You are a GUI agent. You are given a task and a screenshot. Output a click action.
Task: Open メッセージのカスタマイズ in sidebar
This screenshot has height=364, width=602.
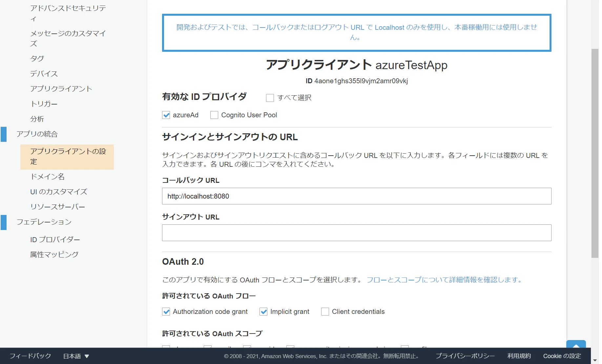click(x=68, y=38)
